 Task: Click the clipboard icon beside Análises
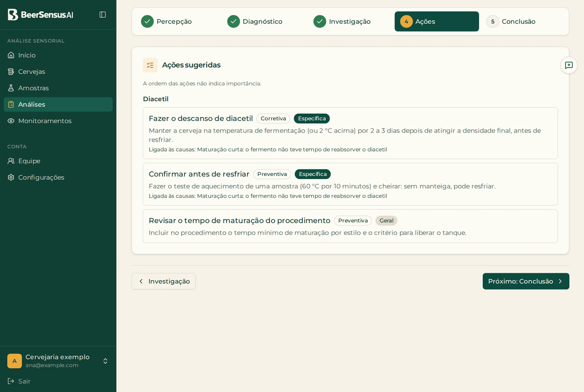click(11, 104)
